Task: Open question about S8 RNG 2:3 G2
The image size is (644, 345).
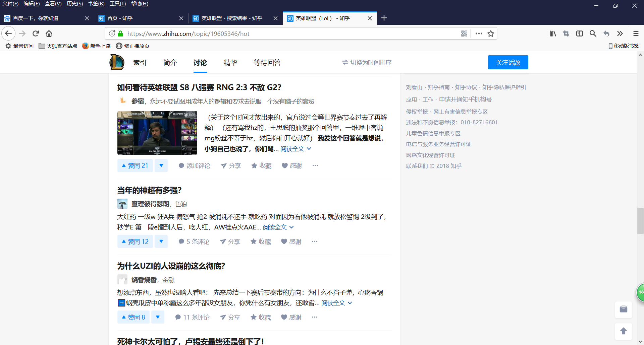Action: coord(199,87)
